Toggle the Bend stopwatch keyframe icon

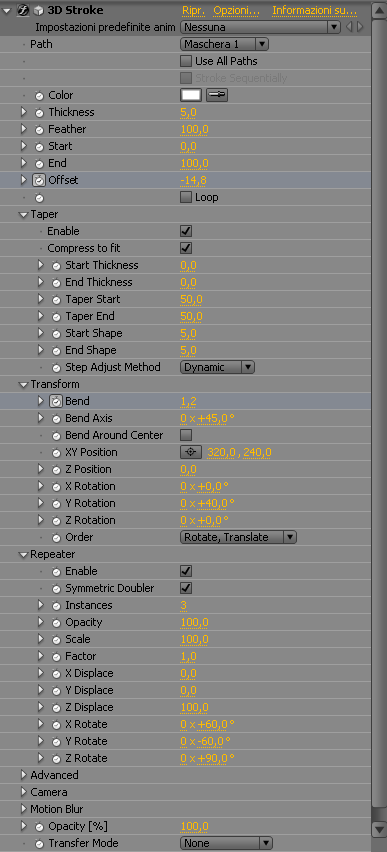coord(56,402)
